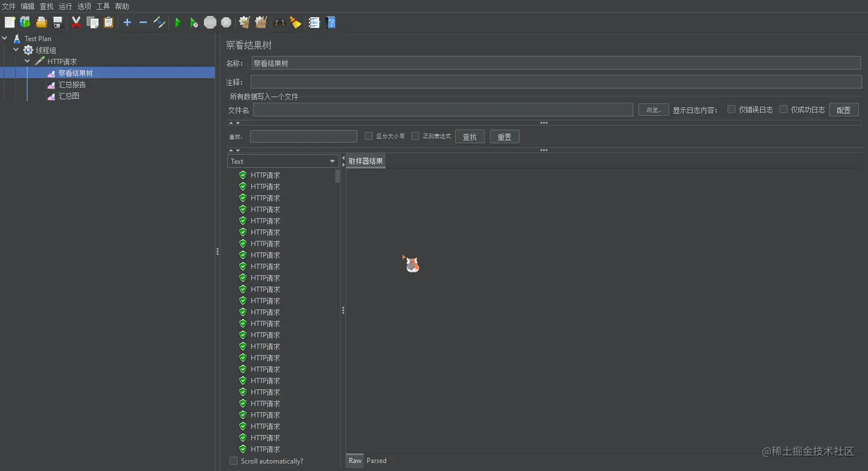Open the Templates toolbar icon
The image size is (868, 471).
(x=25, y=22)
